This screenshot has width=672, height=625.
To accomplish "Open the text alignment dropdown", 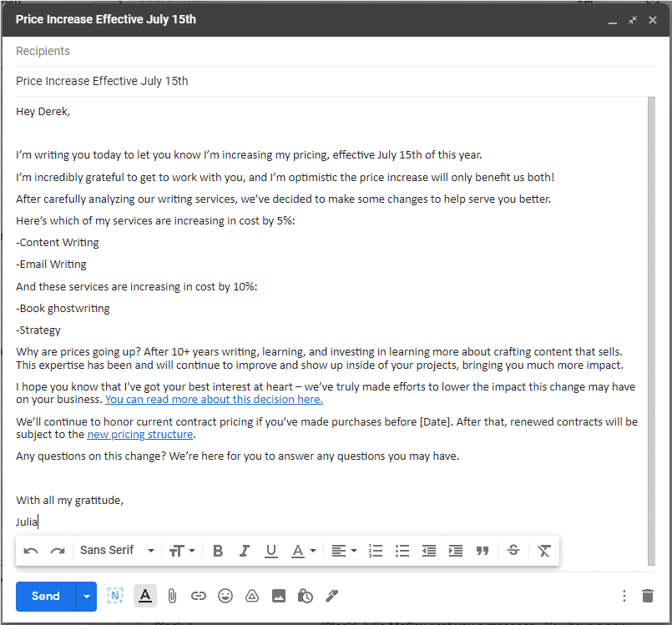I will click(344, 551).
